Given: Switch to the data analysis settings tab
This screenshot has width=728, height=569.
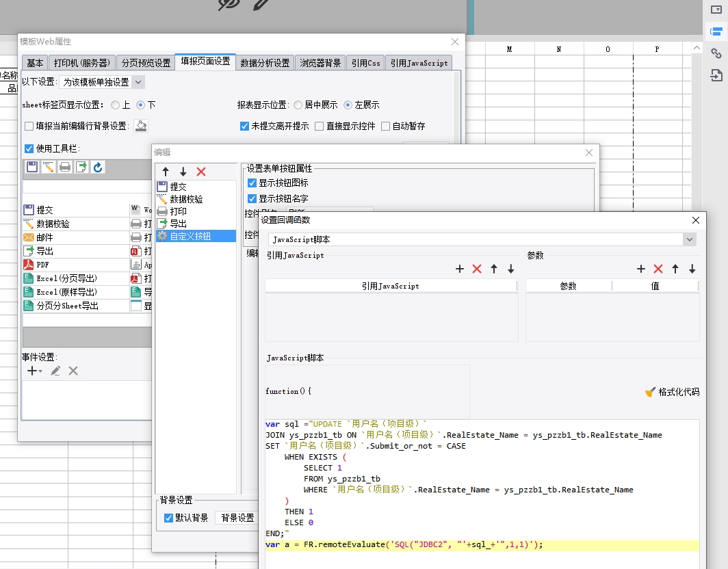Looking at the screenshot, I should click(265, 62).
